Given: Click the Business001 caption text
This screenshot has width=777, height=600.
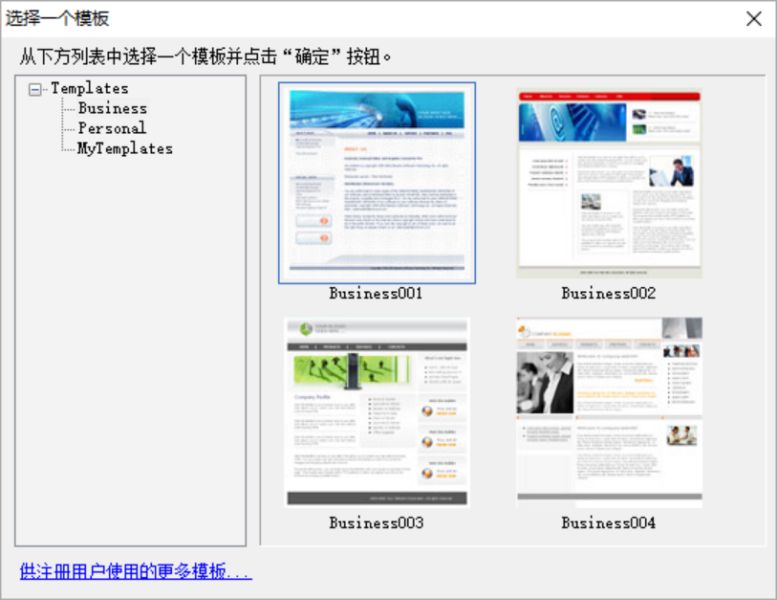Looking at the screenshot, I should point(376,294).
